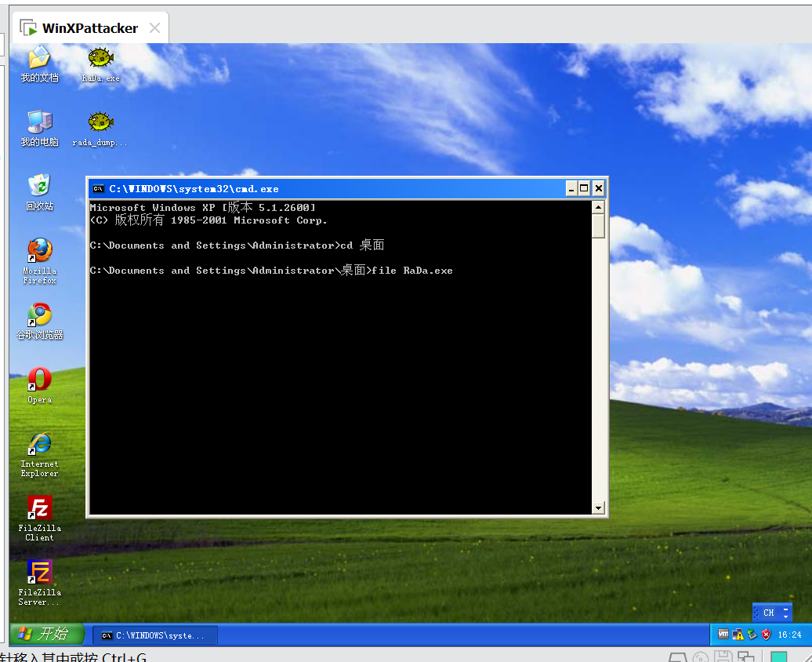
Task: Open the 开始 Start menu
Action: click(x=46, y=634)
